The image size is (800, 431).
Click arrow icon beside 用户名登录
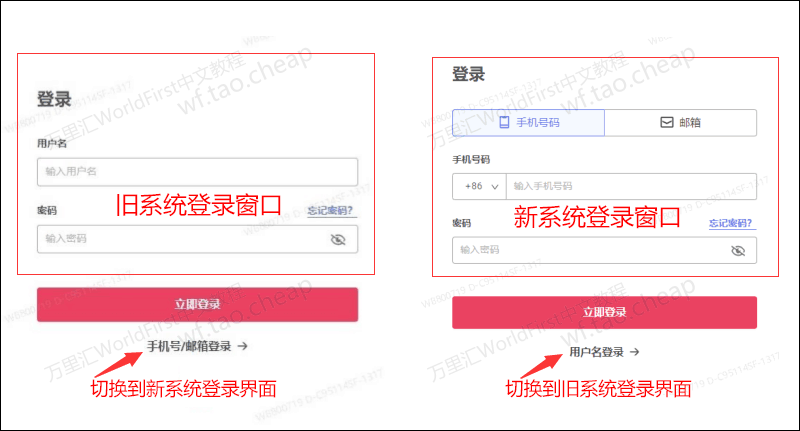click(634, 352)
